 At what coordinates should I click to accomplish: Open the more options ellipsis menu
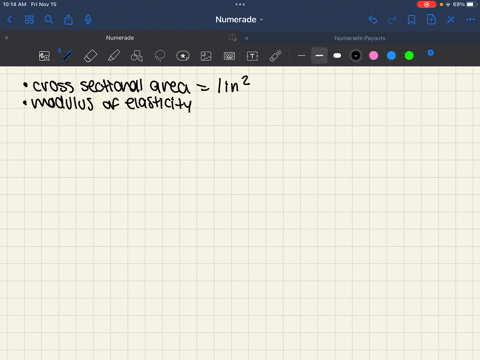(x=470, y=20)
